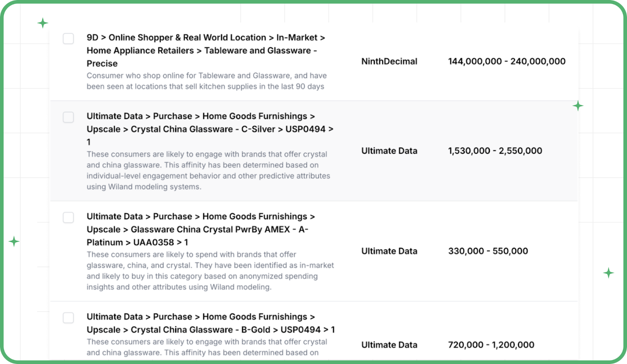The width and height of the screenshot is (627, 364).
Task: Click the 720,000 - 1,200,000 audience size
Action: pyautogui.click(x=491, y=345)
